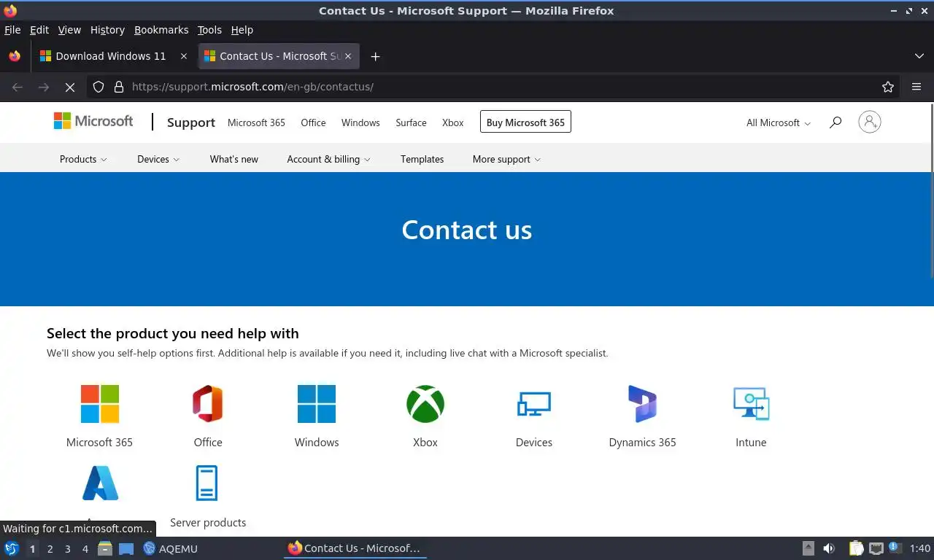Open the Support home link
Viewport: 934px width, 560px height.
coord(191,122)
